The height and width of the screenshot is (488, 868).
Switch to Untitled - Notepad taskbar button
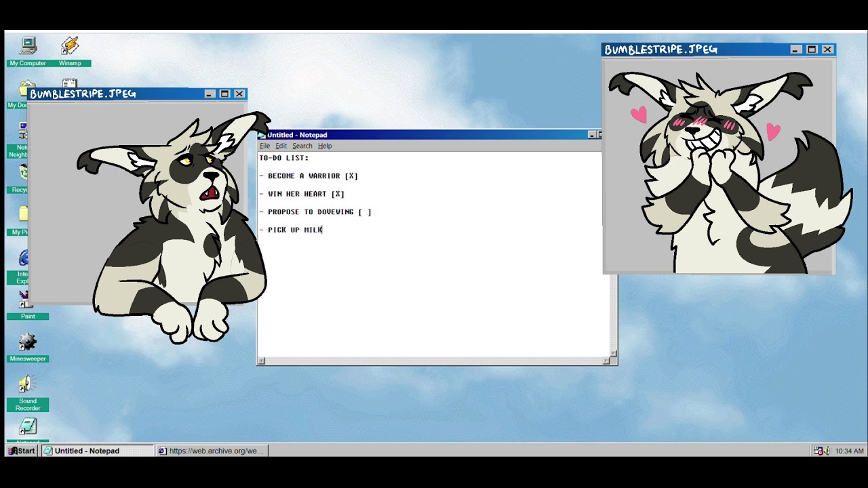(x=97, y=451)
